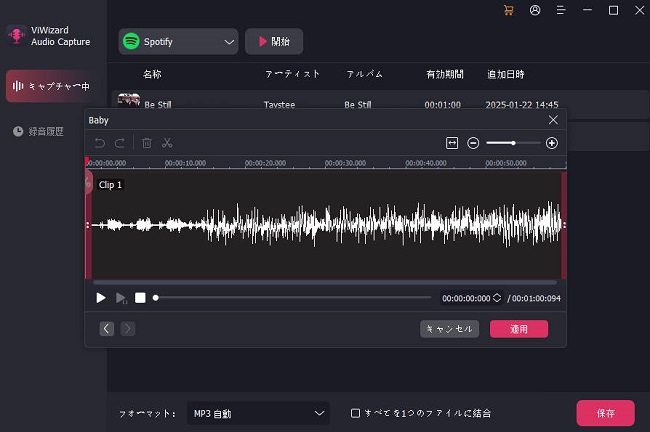Click the time stepper arrows

pyautogui.click(x=497, y=298)
